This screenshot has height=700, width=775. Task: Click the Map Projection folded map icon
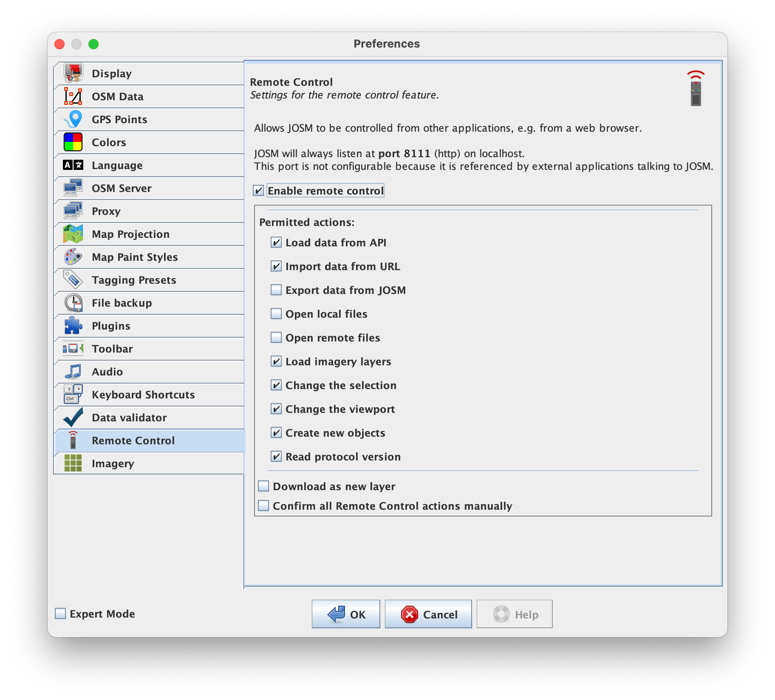click(x=73, y=234)
